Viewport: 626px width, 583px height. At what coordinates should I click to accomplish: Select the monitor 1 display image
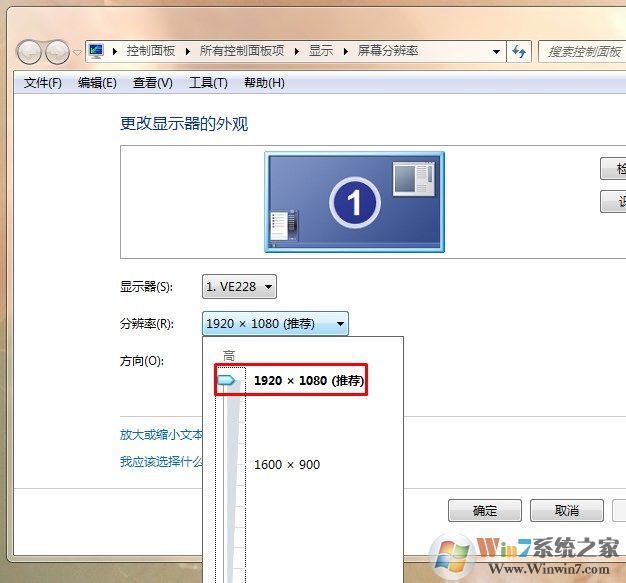[354, 201]
